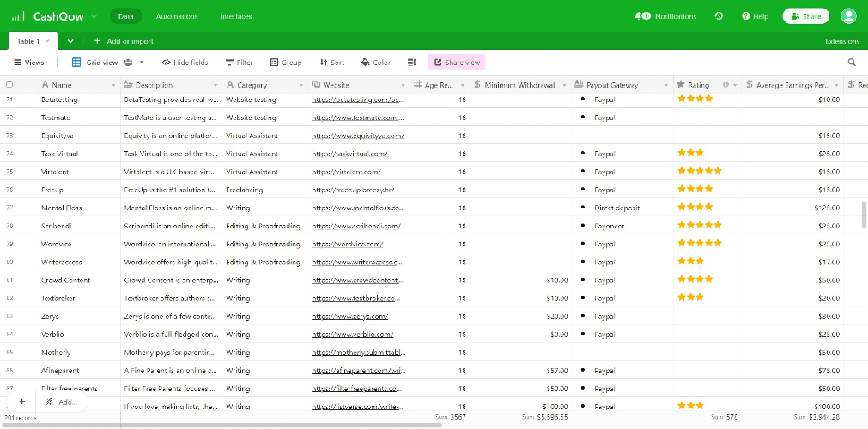Image resolution: width=868 pixels, height=429 pixels.
Task: Open view collaborators people icon
Action: tap(128, 63)
